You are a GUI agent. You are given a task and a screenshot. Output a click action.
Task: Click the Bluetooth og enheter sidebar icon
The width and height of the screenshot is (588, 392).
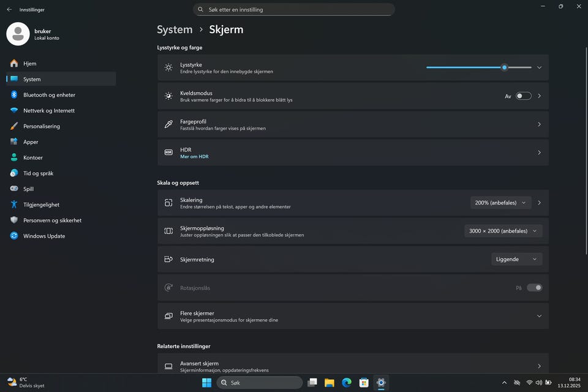(13, 95)
